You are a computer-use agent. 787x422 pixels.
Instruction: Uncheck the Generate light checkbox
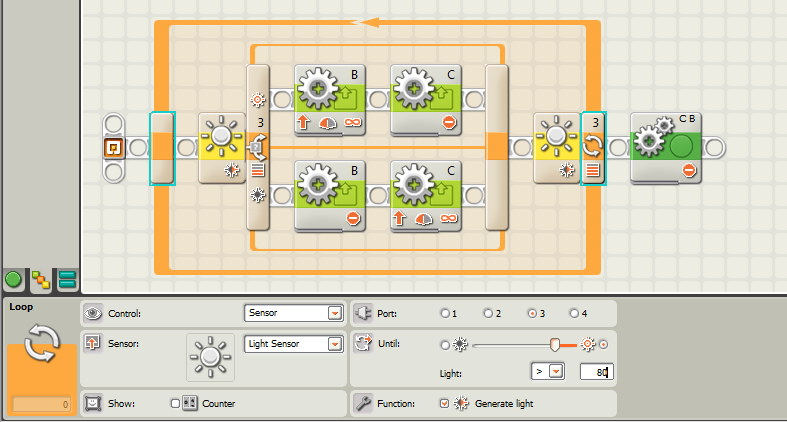445,404
